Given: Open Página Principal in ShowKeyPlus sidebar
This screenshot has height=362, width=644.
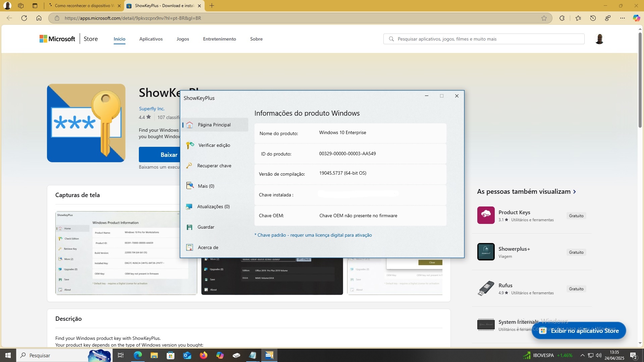Looking at the screenshot, I should click(215, 125).
